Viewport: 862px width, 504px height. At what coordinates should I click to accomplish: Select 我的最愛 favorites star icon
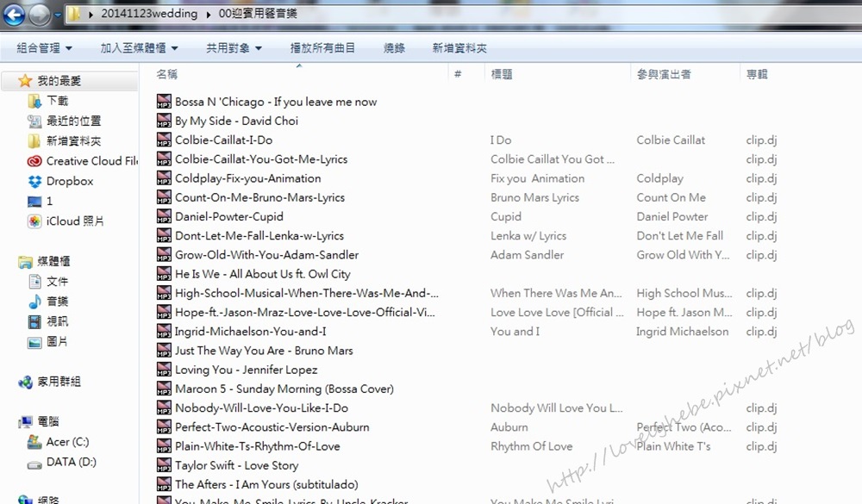pos(25,81)
